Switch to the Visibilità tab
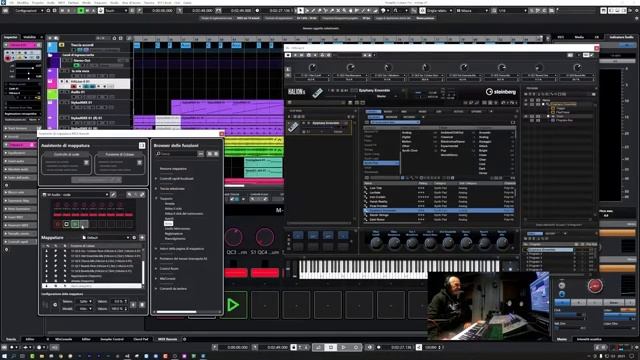This screenshot has height=360, width=640. (x=29, y=37)
